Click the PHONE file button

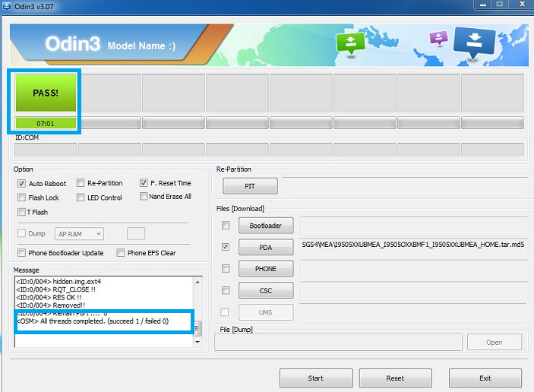point(266,269)
